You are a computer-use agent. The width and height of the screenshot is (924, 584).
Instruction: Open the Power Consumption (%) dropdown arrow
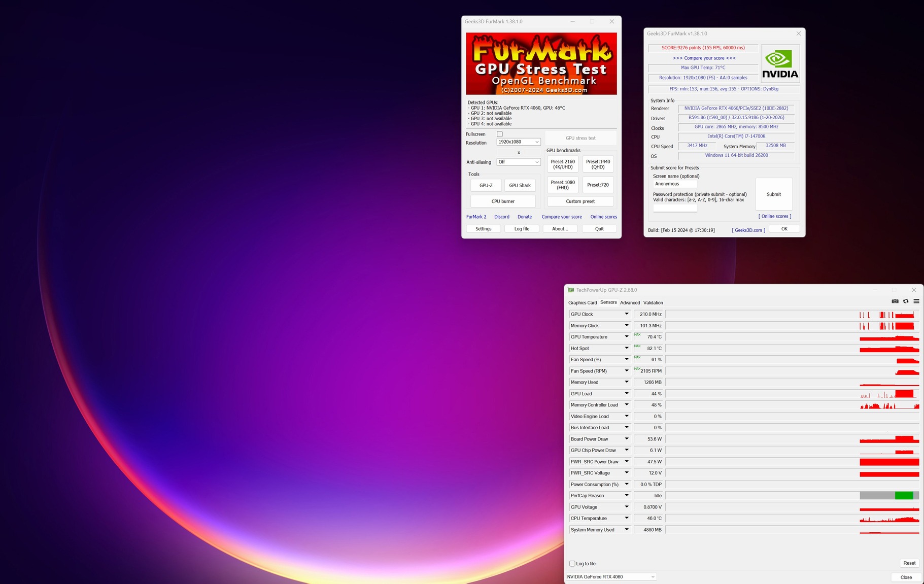627,484
